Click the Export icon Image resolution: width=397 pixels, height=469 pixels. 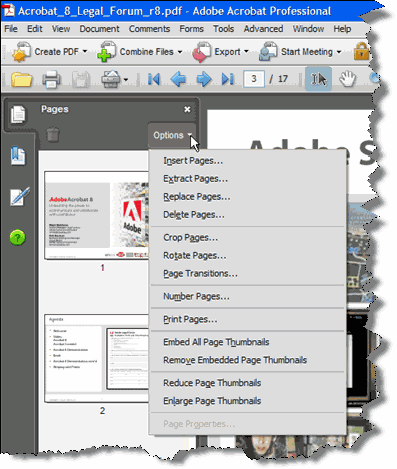[x=202, y=52]
